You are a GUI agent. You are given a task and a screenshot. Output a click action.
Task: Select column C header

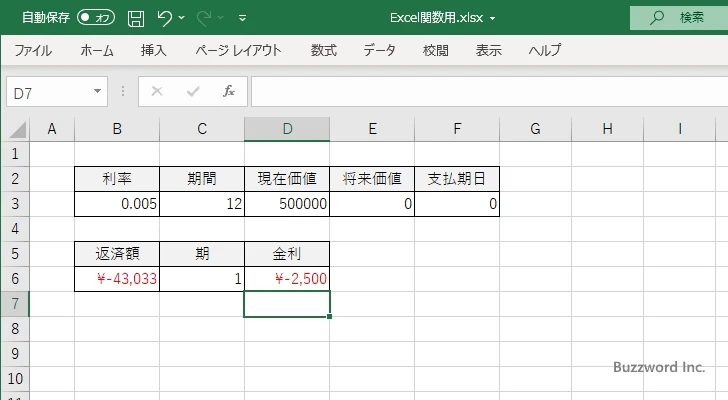[x=202, y=129]
